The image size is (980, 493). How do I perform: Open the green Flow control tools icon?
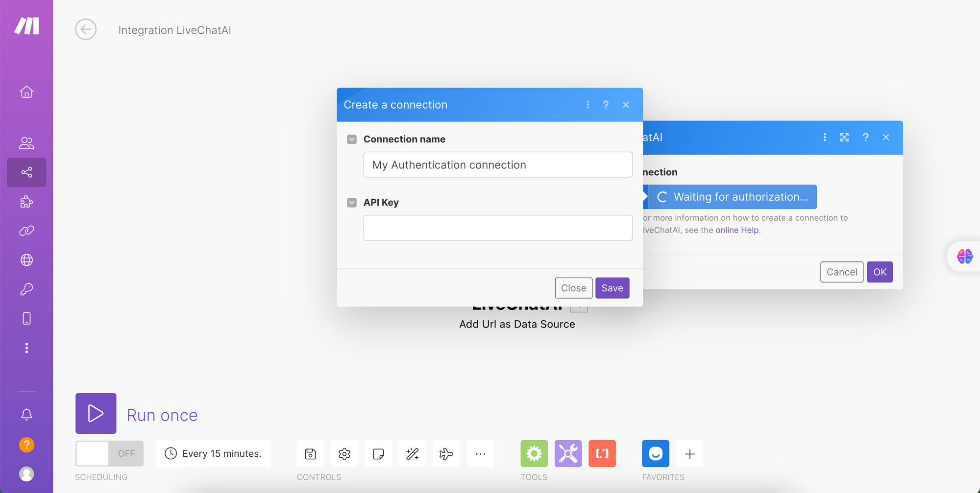[x=534, y=453]
